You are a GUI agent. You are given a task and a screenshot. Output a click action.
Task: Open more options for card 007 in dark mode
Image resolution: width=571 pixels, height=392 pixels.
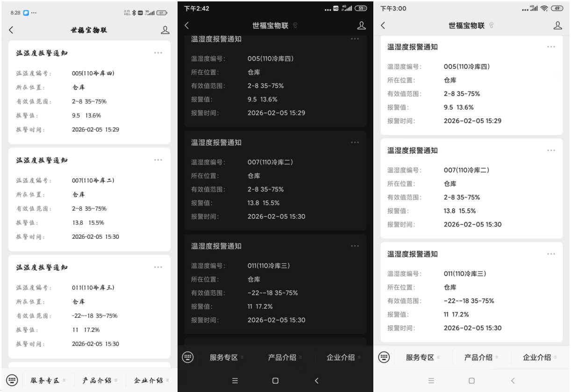point(355,143)
